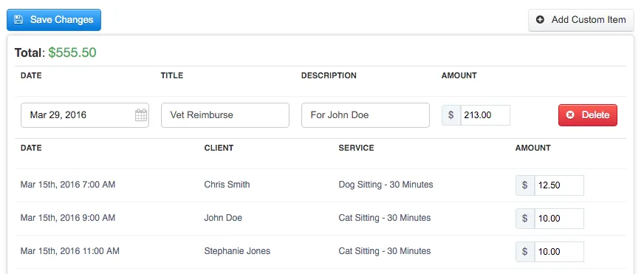Click the dollar sign beside 213.00 amount

(451, 115)
